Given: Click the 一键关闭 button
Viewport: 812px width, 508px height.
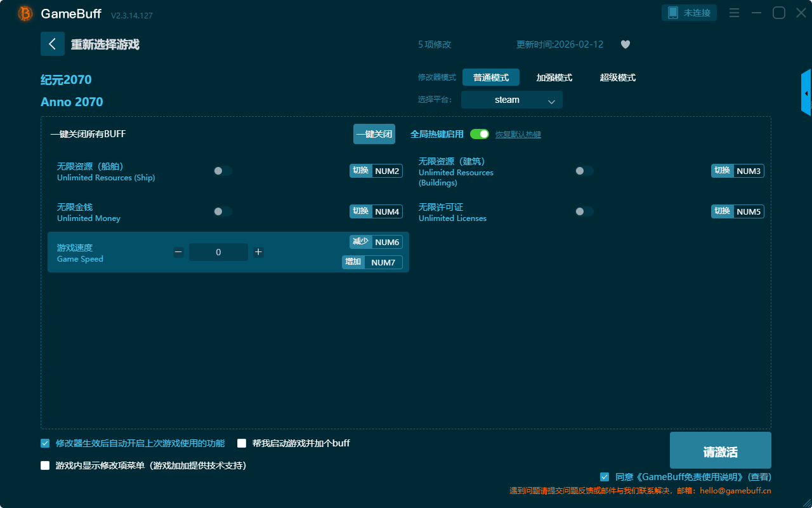Looking at the screenshot, I should click(374, 134).
